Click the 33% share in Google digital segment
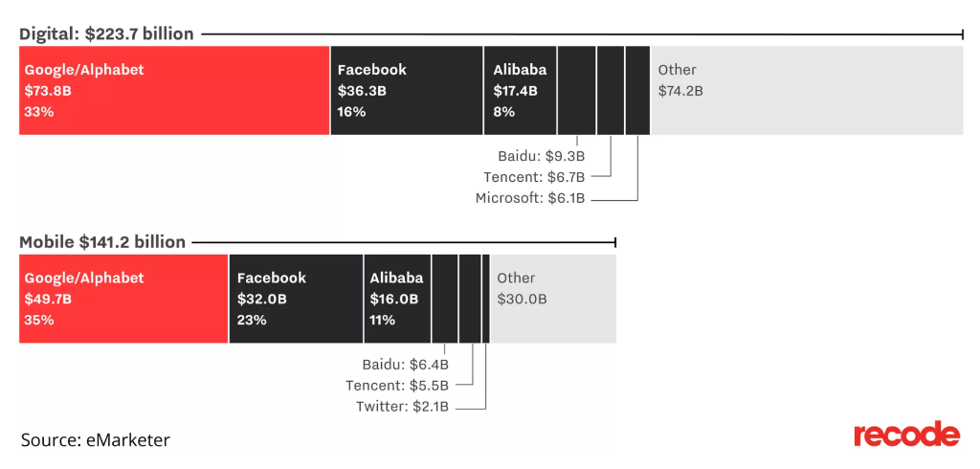The height and width of the screenshot is (469, 980). click(39, 112)
